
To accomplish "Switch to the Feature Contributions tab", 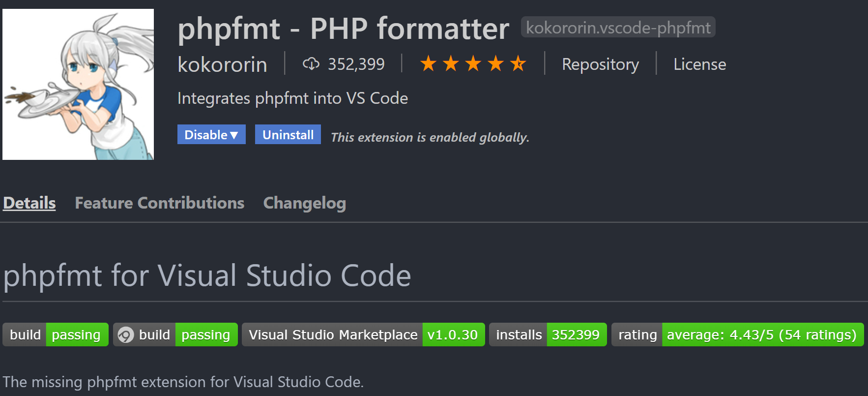I will pyautogui.click(x=160, y=203).
